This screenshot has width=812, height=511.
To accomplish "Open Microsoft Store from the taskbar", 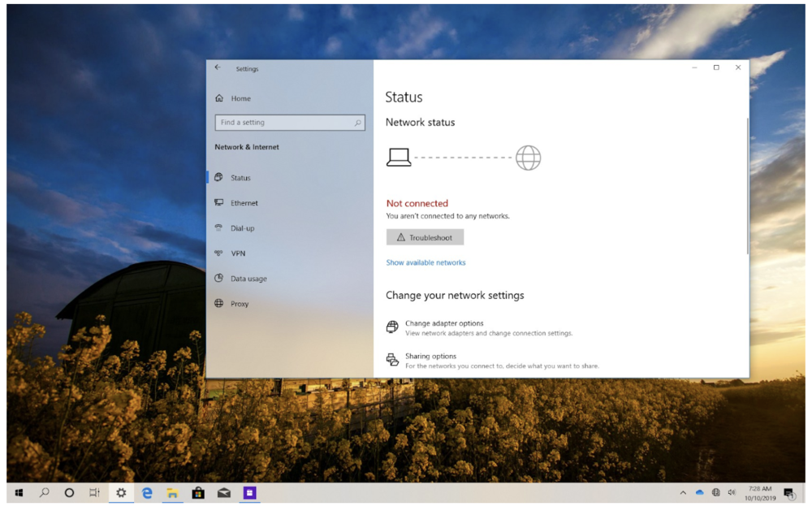I will 198,493.
